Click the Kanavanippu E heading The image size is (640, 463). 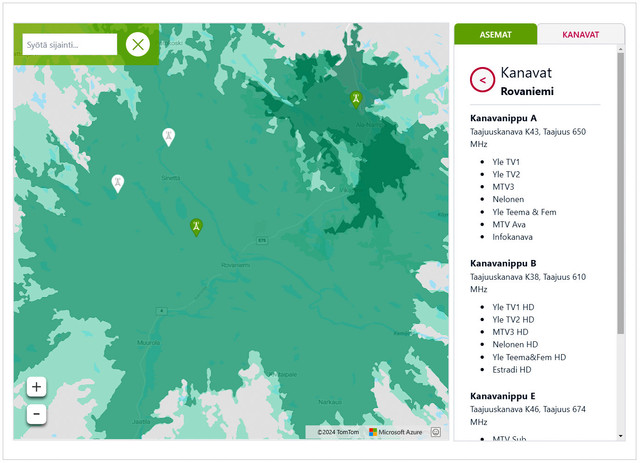click(502, 396)
